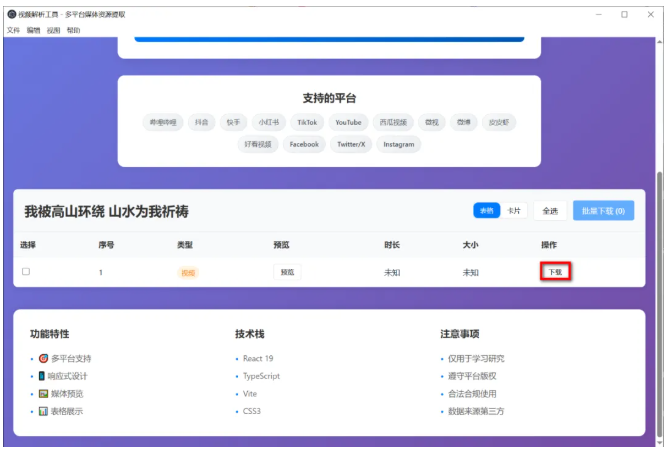Viewport: 669px width, 454px height.
Task: Click the Instagram platform chip
Action: 398,144
